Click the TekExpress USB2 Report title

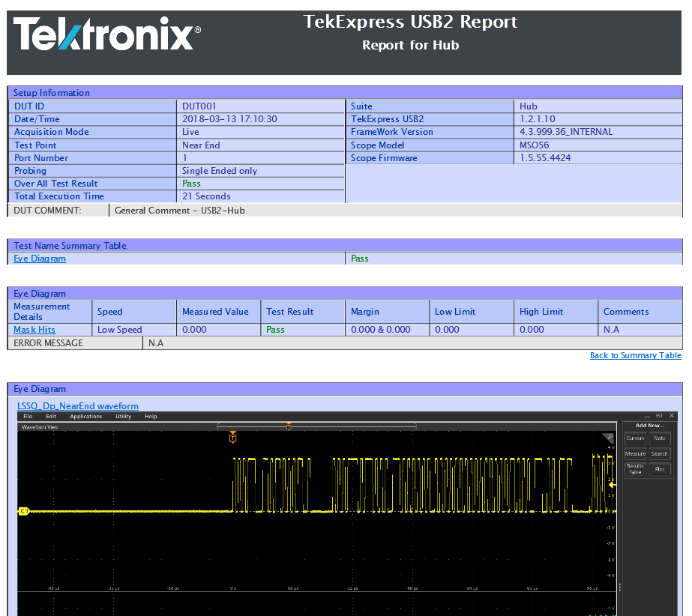410,22
